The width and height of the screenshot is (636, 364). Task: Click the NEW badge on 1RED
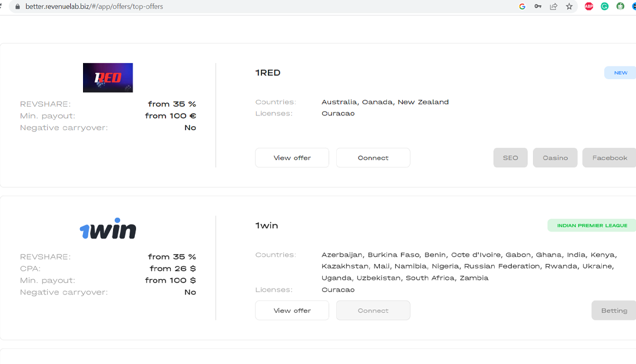(620, 72)
